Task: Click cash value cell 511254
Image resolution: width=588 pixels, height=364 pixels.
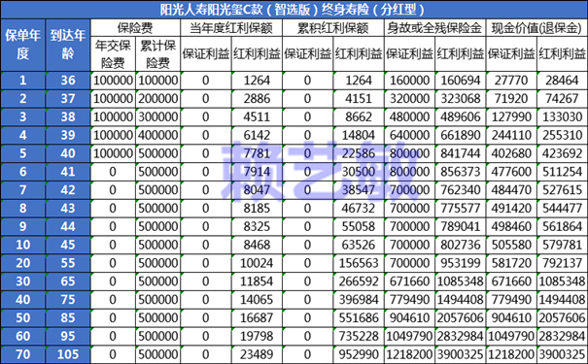Action: (x=562, y=172)
